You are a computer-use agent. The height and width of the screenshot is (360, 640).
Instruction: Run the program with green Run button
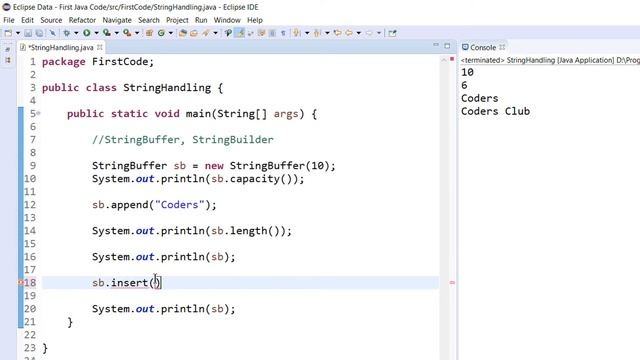(87, 33)
